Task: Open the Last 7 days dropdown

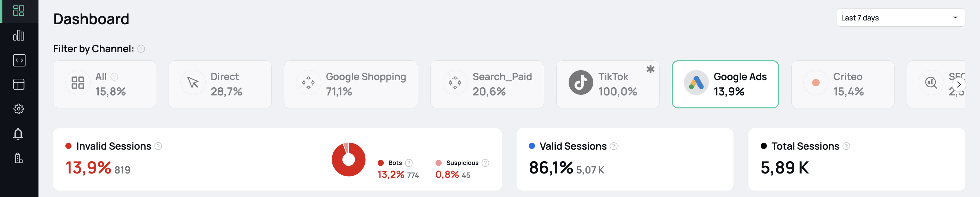Action: (900, 18)
